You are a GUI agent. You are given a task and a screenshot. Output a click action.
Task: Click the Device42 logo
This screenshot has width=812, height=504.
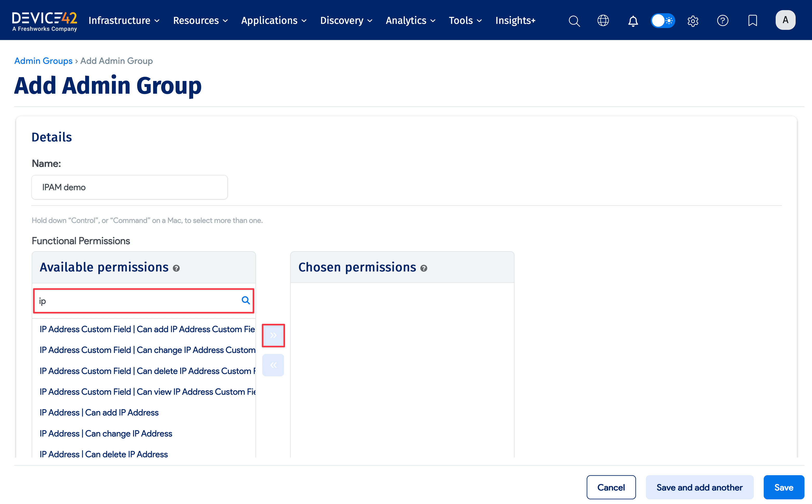pyautogui.click(x=44, y=20)
